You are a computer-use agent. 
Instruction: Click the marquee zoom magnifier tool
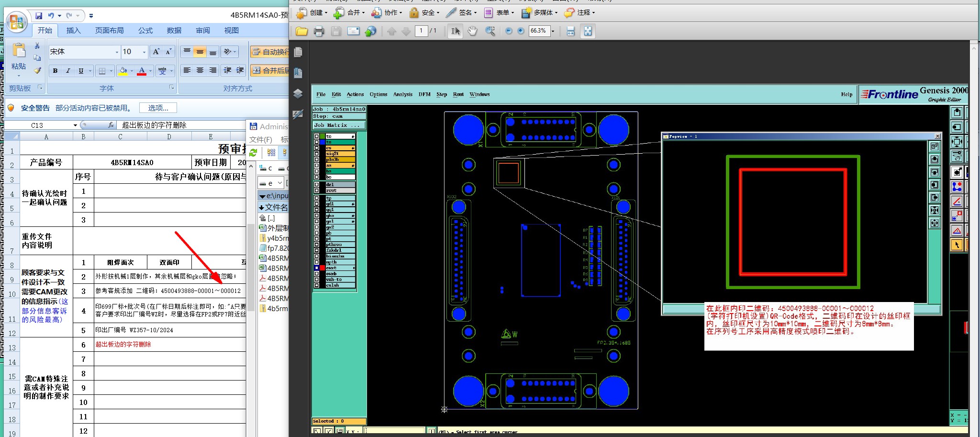[490, 31]
